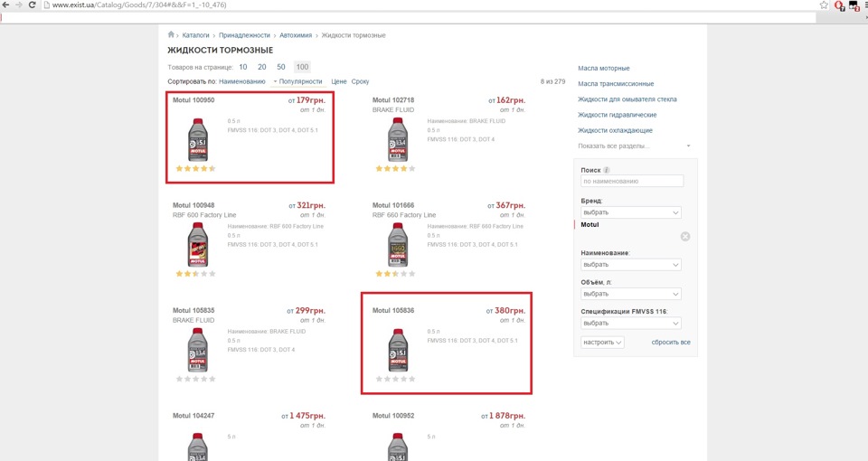
Task: Open Принадлежности breadcrumb
Action: (x=244, y=35)
